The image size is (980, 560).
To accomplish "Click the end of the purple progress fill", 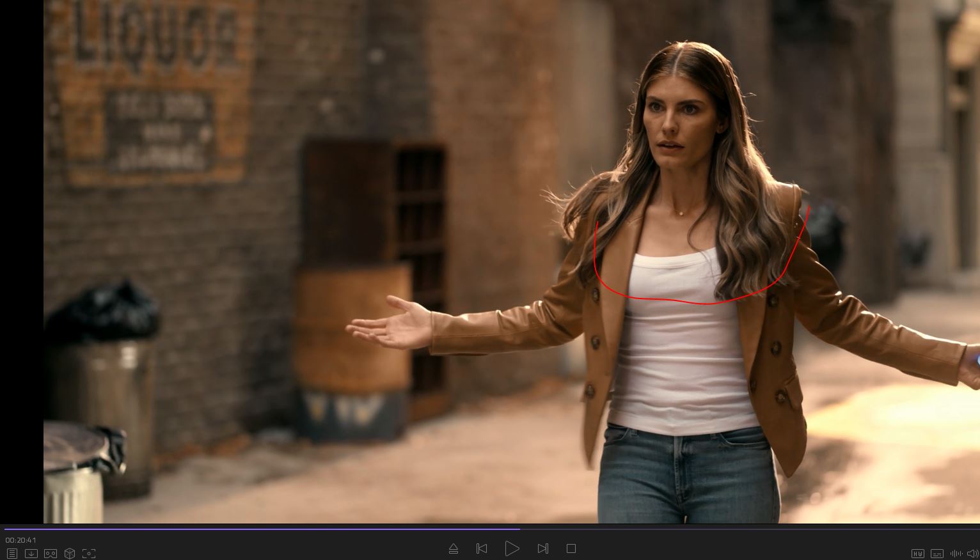I will click(519, 529).
